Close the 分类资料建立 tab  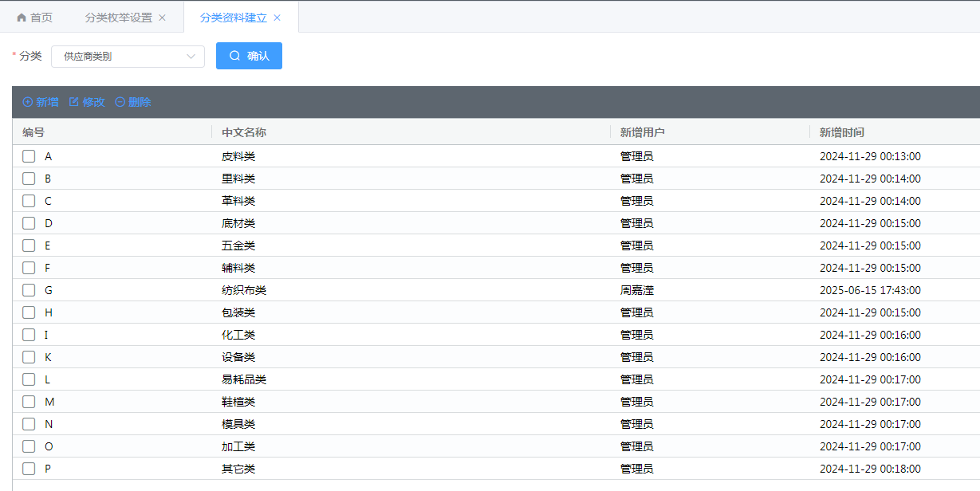277,18
